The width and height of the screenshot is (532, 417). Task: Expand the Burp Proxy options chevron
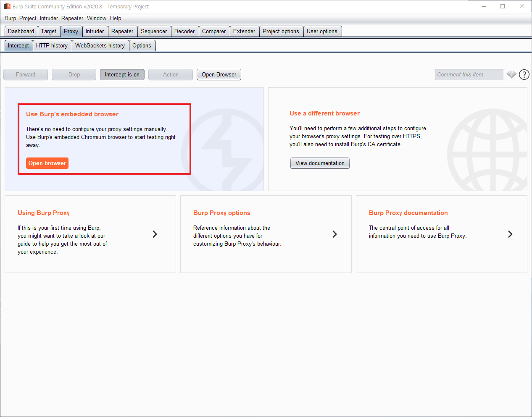pos(334,234)
